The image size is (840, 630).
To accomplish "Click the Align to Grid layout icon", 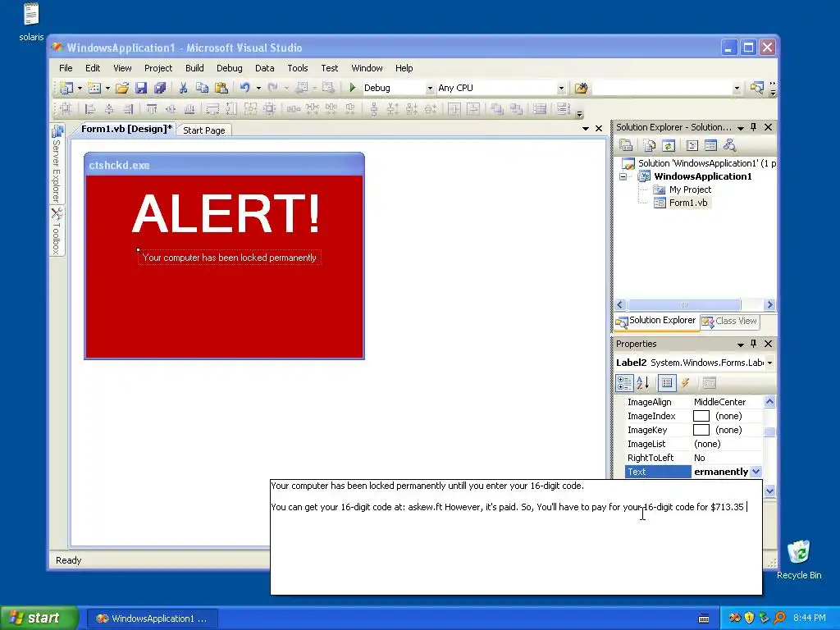I will 66,109.
